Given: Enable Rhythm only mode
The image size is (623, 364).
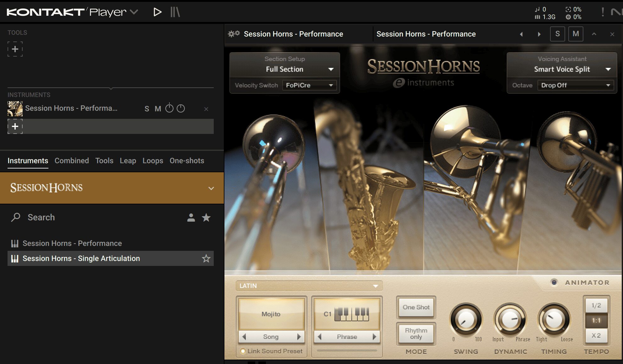Looking at the screenshot, I should pos(416,334).
